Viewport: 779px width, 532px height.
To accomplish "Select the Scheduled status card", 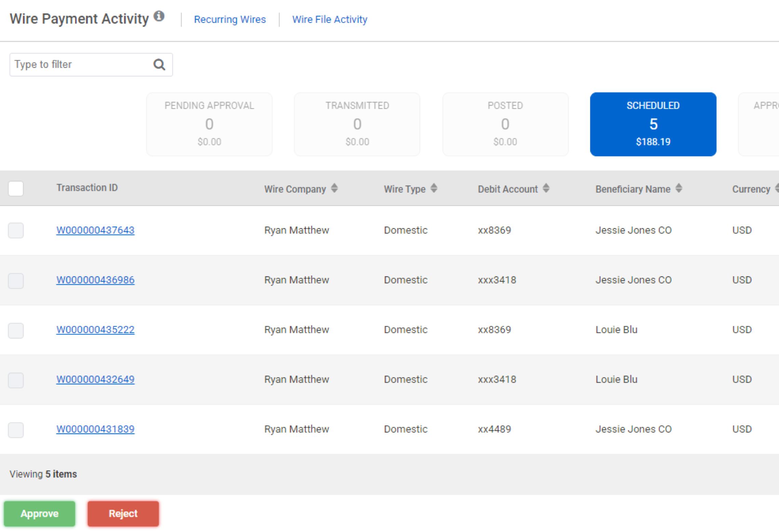I will (653, 124).
